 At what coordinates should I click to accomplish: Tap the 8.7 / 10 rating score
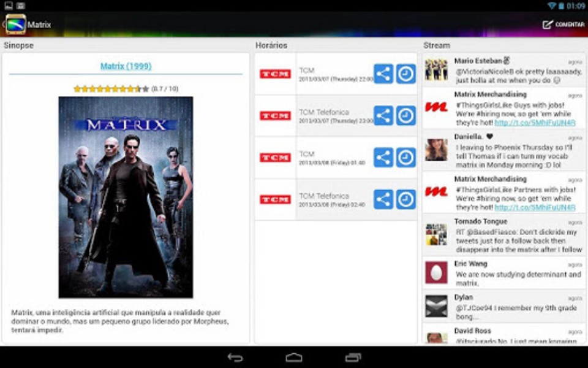(165, 89)
